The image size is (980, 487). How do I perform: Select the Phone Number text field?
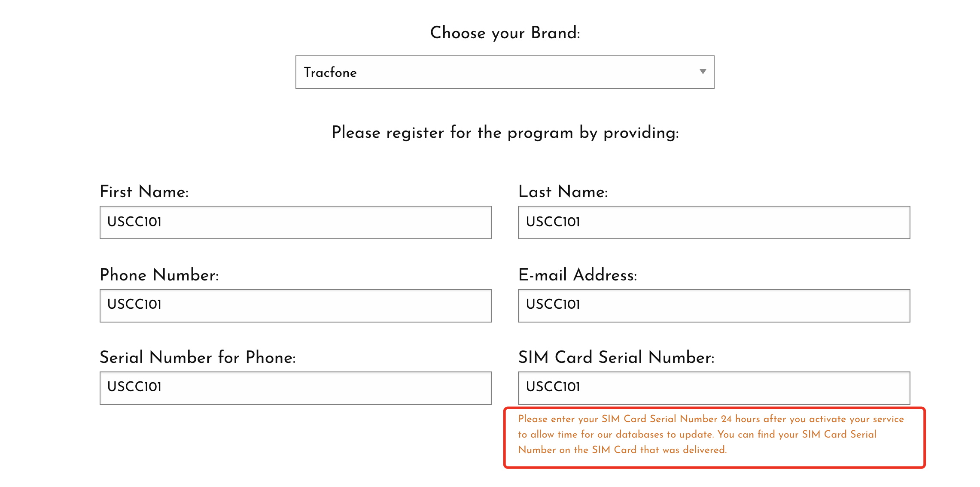coord(295,306)
